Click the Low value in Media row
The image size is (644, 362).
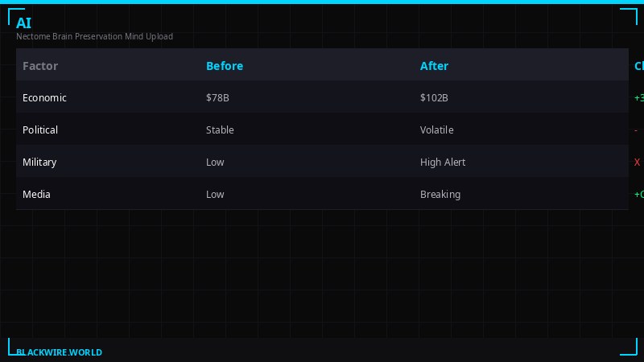[x=215, y=194]
